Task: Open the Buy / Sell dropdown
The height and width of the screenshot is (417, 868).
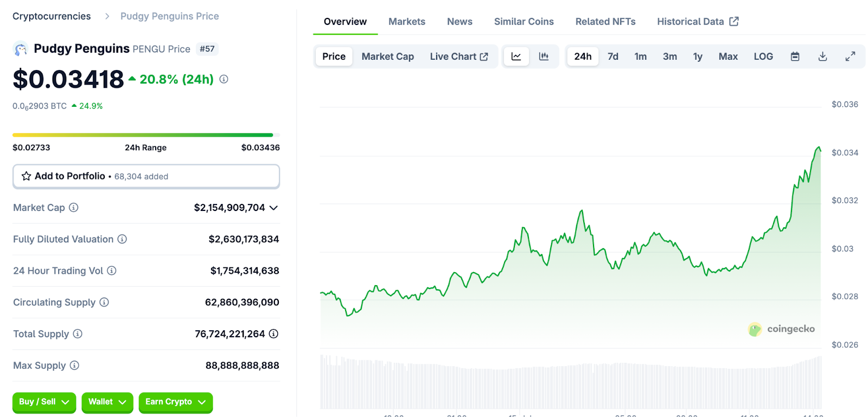Action: click(x=44, y=402)
